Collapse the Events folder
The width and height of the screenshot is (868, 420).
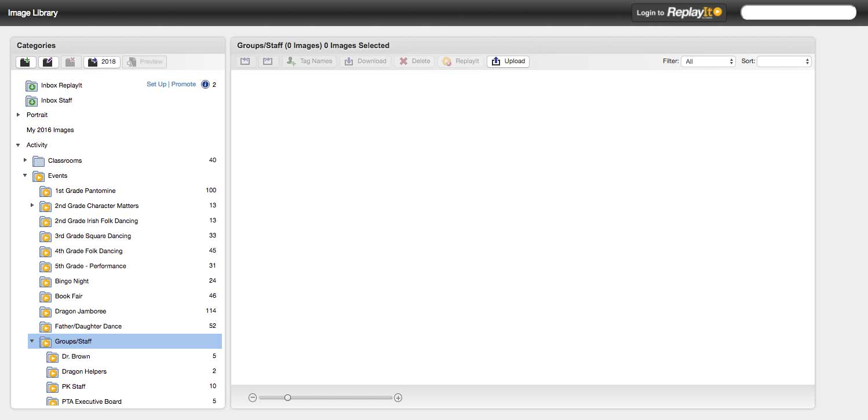pyautogui.click(x=25, y=176)
